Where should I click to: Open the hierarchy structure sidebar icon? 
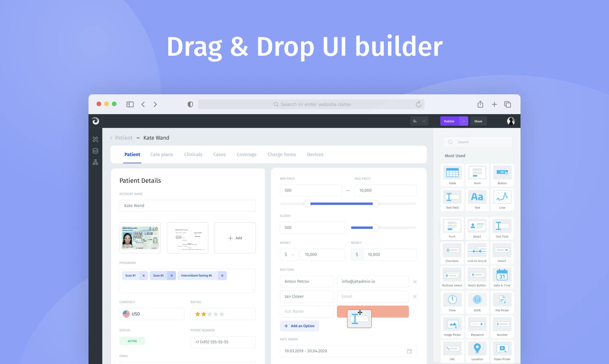coord(95,162)
